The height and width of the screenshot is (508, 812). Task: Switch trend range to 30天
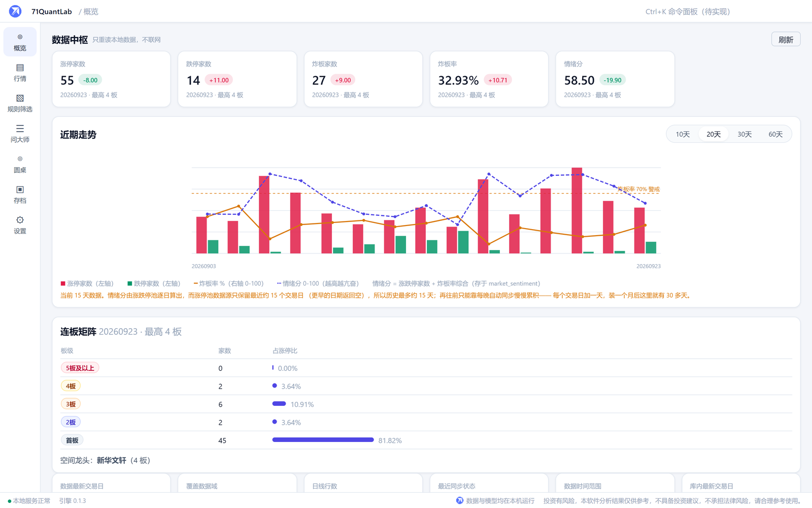[x=745, y=134]
